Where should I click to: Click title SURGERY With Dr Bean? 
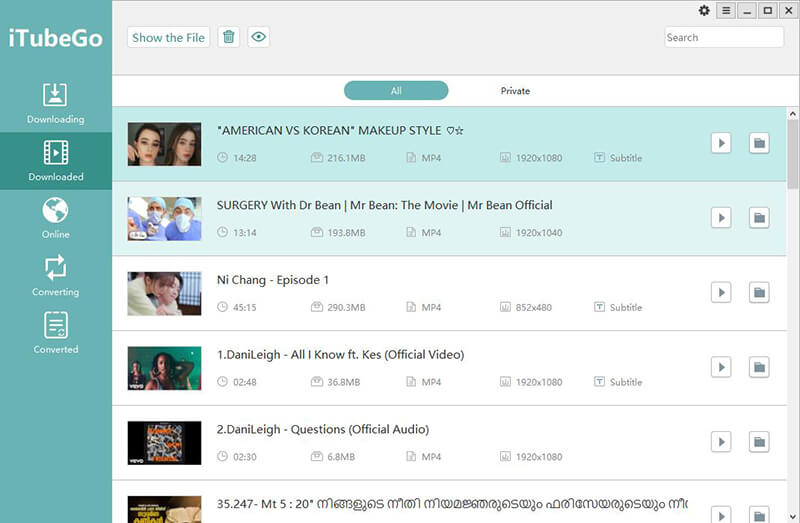(385, 205)
